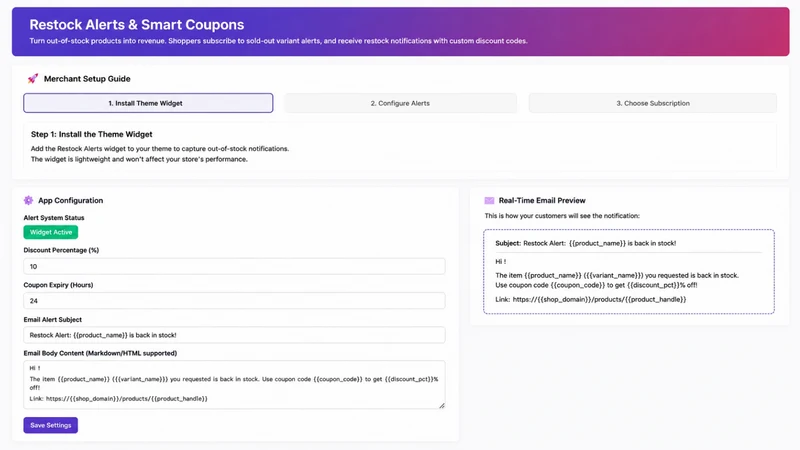This screenshot has height=450, width=800.
Task: Click the Save Settings button
Action: click(51, 425)
